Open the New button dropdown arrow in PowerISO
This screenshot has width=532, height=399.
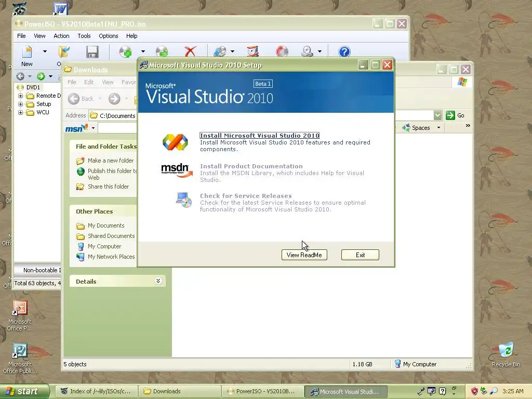coord(45,51)
